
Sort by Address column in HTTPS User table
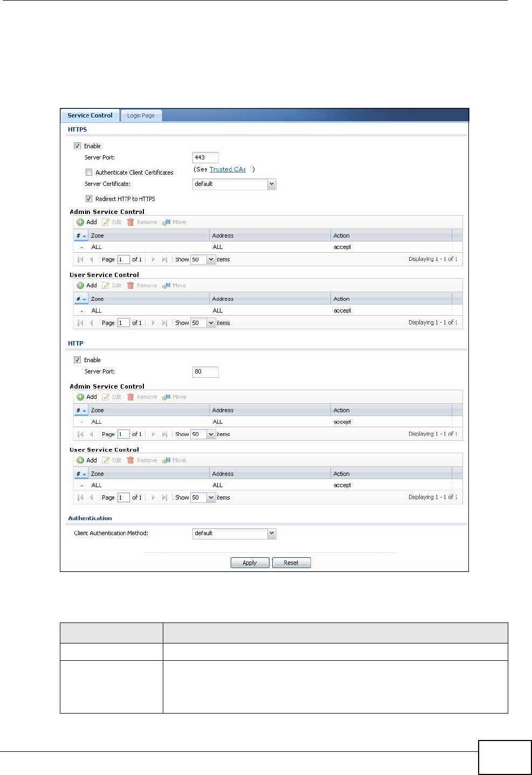coord(270,299)
